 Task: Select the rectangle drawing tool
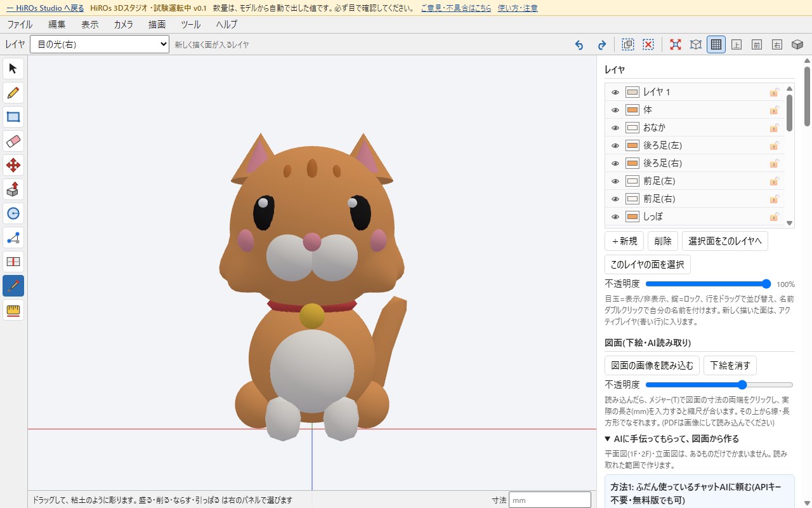click(13, 117)
